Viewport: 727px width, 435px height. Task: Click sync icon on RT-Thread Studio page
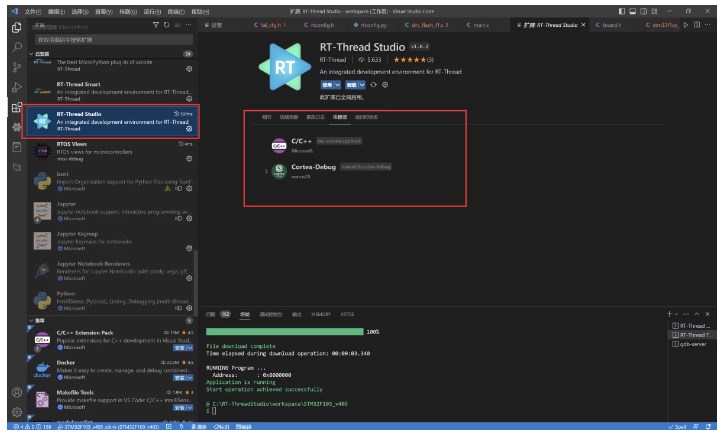tap(373, 85)
